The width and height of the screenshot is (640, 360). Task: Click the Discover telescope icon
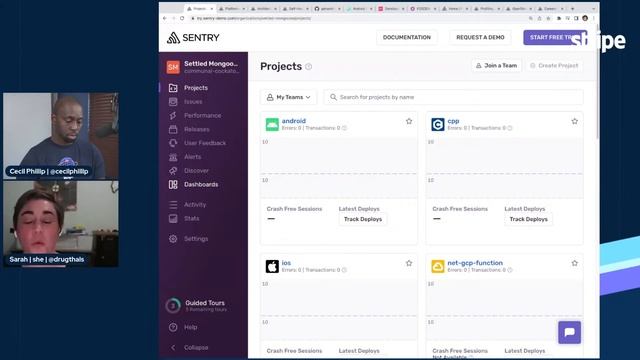pyautogui.click(x=173, y=171)
